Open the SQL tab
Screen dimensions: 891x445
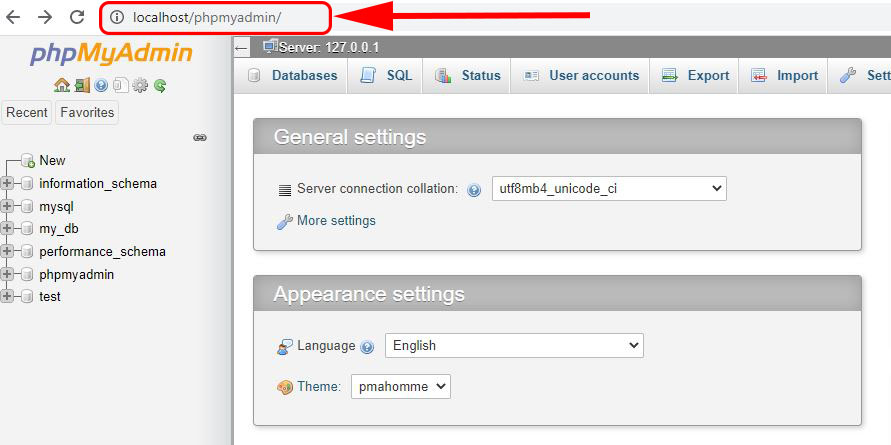pos(385,76)
